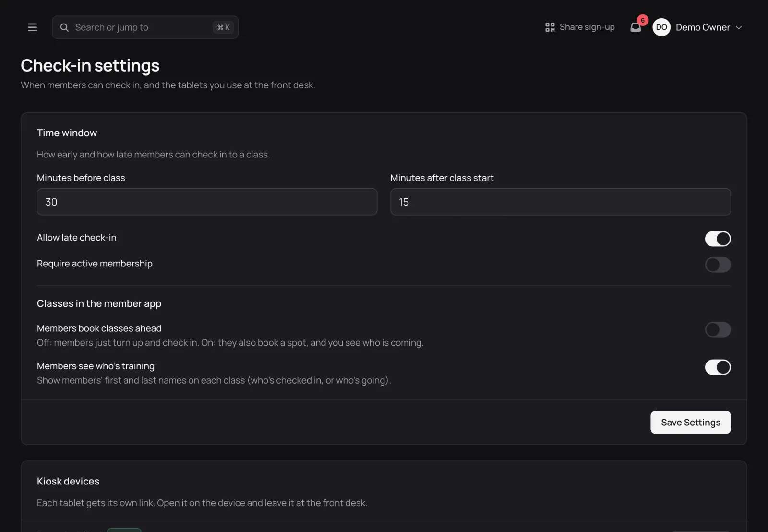Click the Time window section title
This screenshot has width=768, height=532.
[67, 133]
